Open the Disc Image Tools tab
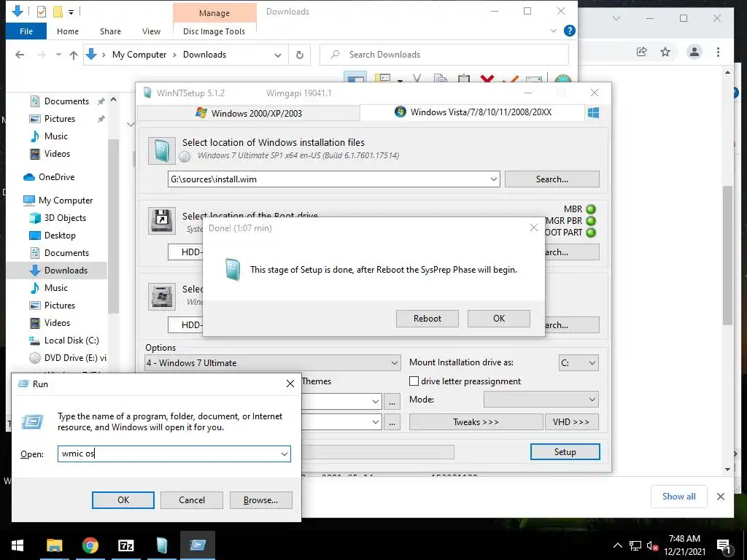Screen dimensions: 747x560 point(214,31)
